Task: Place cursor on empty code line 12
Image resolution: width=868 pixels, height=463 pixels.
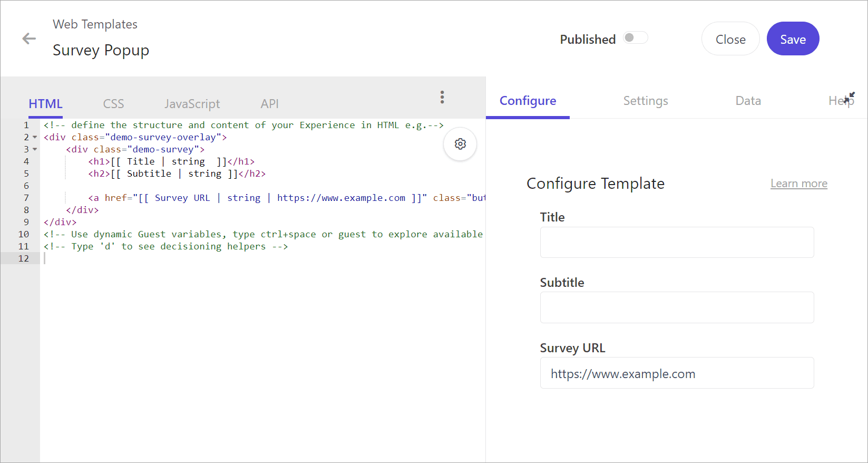Action: click(262, 258)
